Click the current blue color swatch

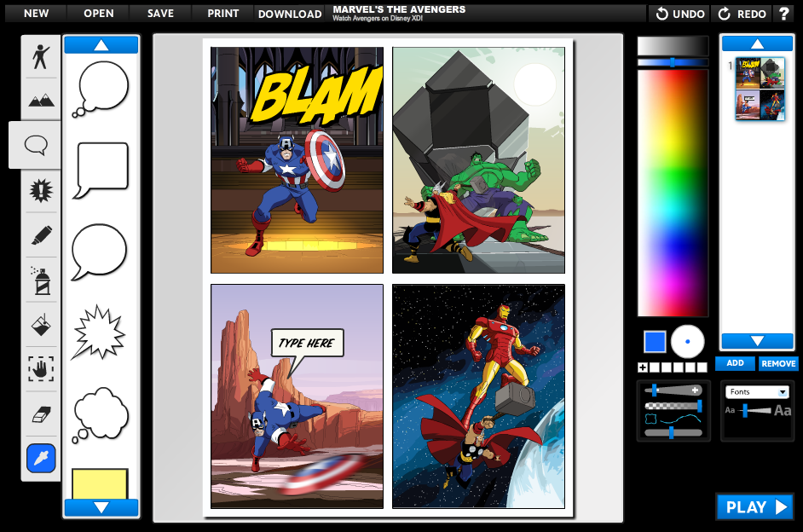(655, 342)
